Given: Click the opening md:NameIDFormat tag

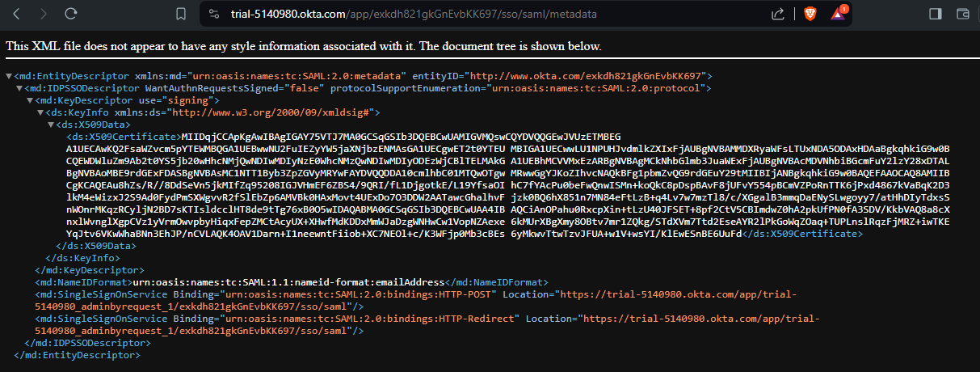Looking at the screenshot, I should pos(82,282).
